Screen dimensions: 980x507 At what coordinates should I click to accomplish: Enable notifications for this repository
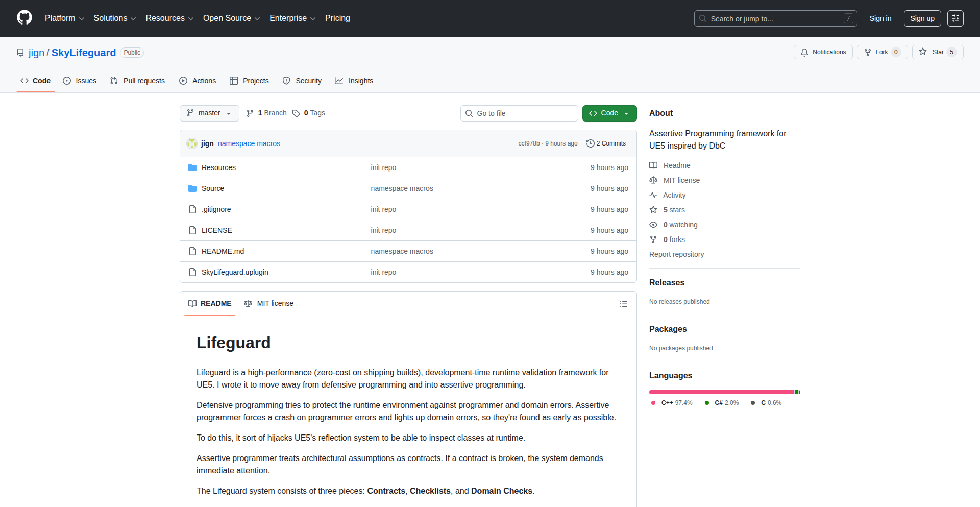(x=823, y=52)
